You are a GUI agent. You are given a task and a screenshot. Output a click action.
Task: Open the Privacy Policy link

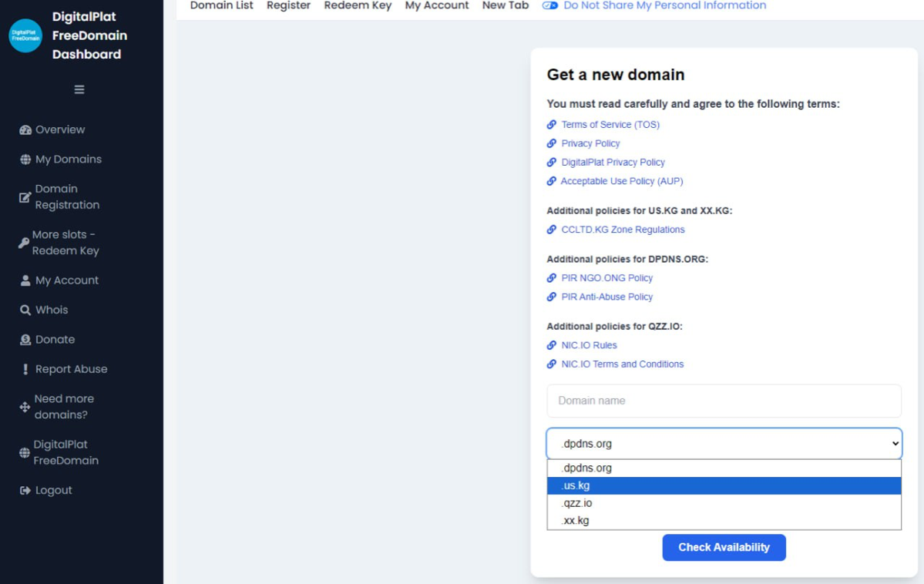(590, 143)
